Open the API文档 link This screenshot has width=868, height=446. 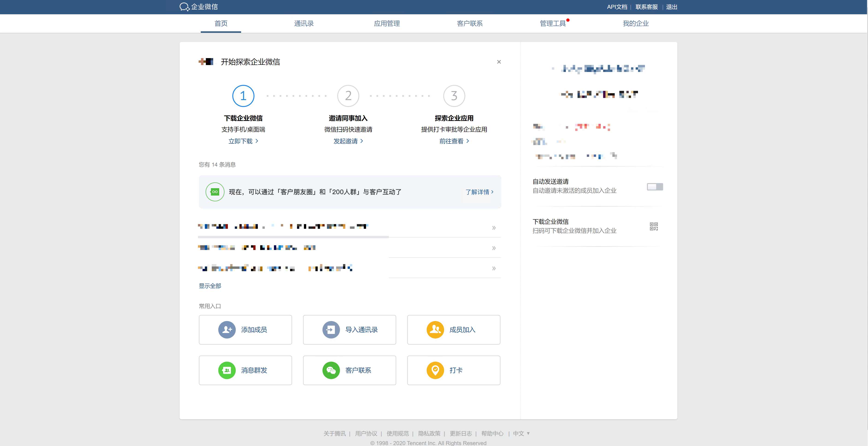617,7
